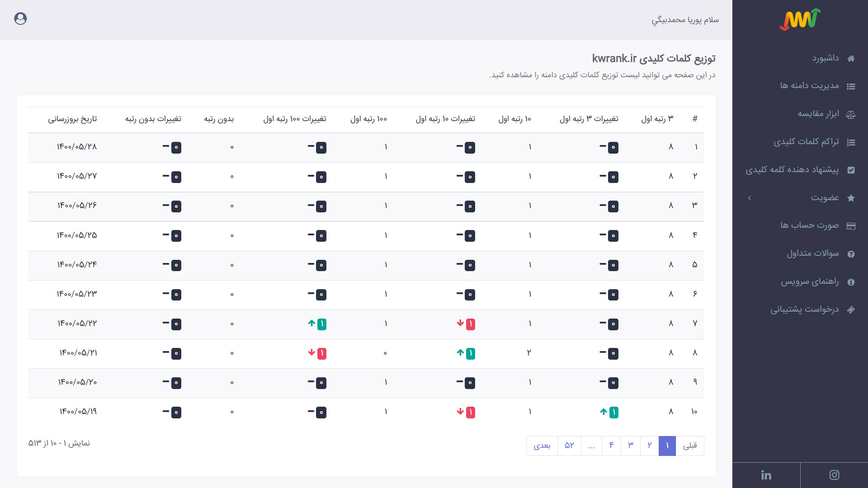Click the بدون رتبه column header
This screenshot has height=488, width=868.
pyautogui.click(x=219, y=119)
